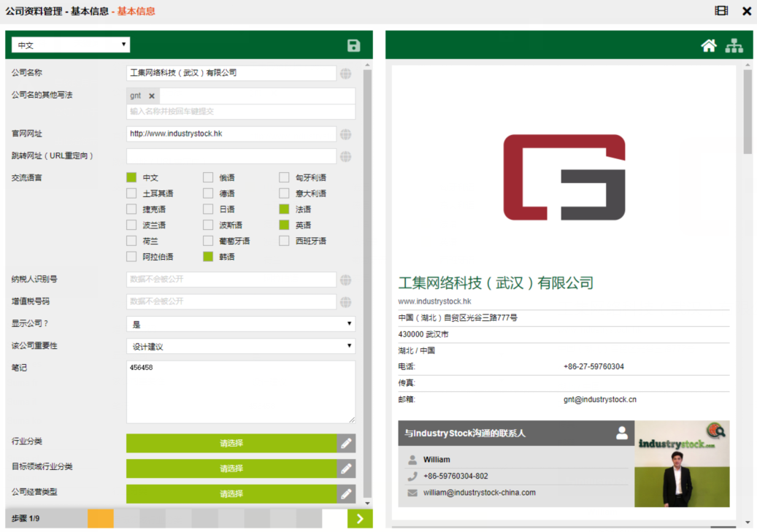This screenshot has height=532, width=757.
Task: Expand the 显示公司 dropdown
Action: click(x=241, y=324)
